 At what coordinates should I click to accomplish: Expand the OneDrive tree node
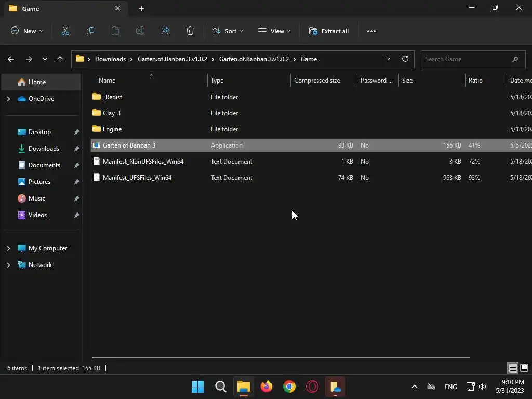(x=9, y=99)
